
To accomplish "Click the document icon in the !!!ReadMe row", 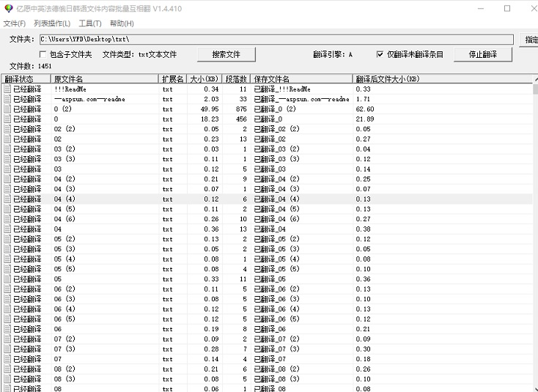I will 7,89.
